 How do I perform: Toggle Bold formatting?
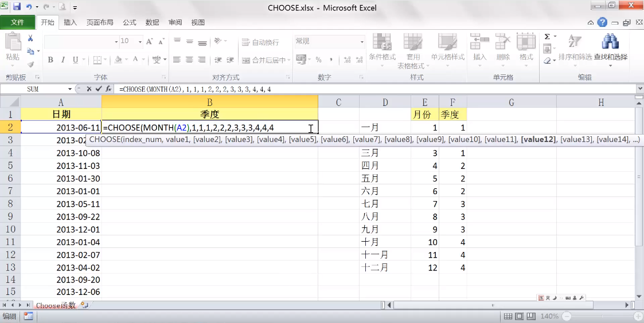point(50,60)
